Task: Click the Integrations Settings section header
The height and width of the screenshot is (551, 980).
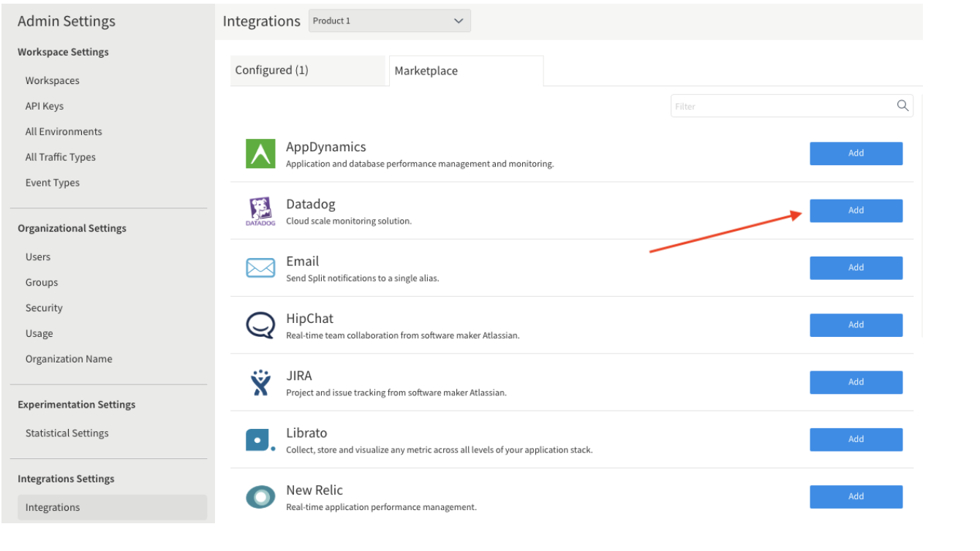Action: [66, 479]
